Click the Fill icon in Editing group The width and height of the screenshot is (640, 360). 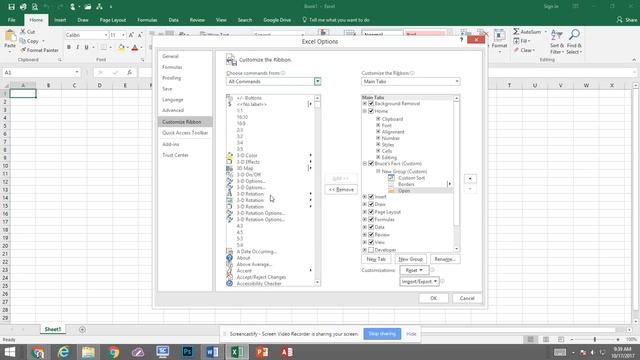pyautogui.click(x=516, y=41)
